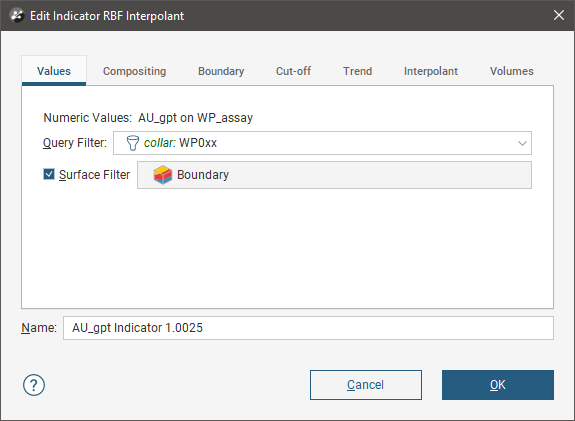This screenshot has height=421, width=575.
Task: Switch to the Boundary tab
Action: 221,71
